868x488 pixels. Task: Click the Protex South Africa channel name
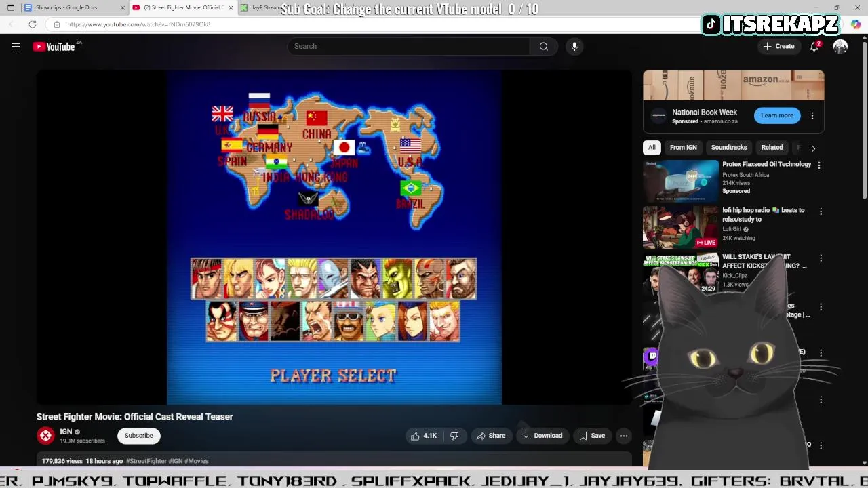click(x=745, y=175)
